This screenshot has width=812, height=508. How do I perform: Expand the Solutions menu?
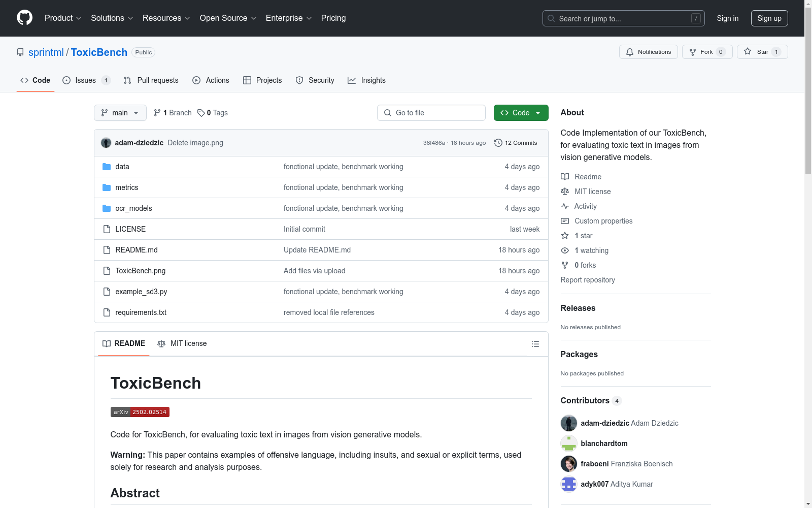(112, 18)
